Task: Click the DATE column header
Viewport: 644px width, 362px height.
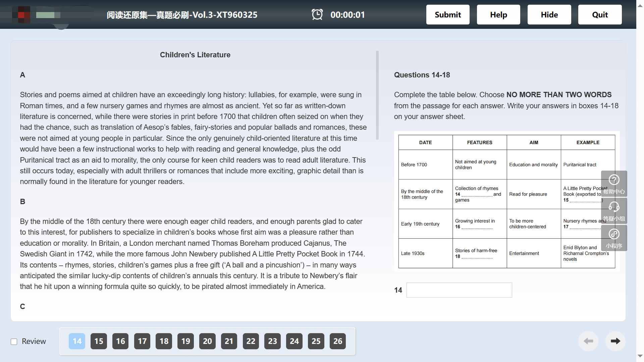Action: 425,142
